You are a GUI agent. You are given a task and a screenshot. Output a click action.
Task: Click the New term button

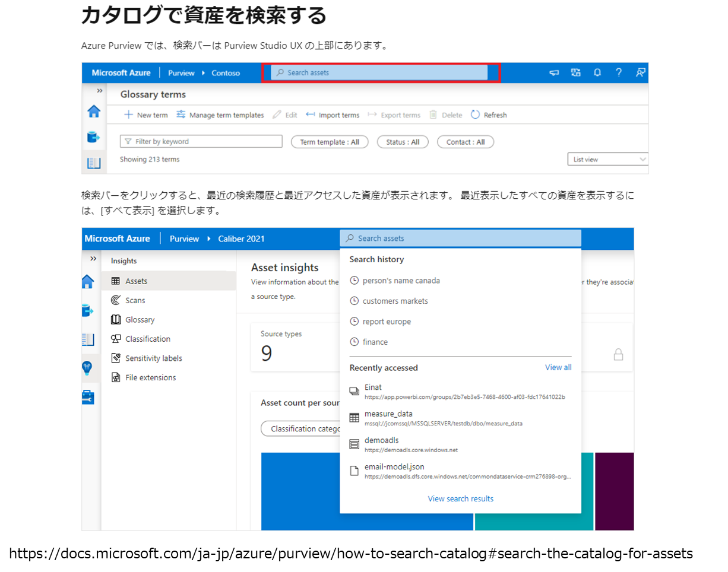point(146,115)
